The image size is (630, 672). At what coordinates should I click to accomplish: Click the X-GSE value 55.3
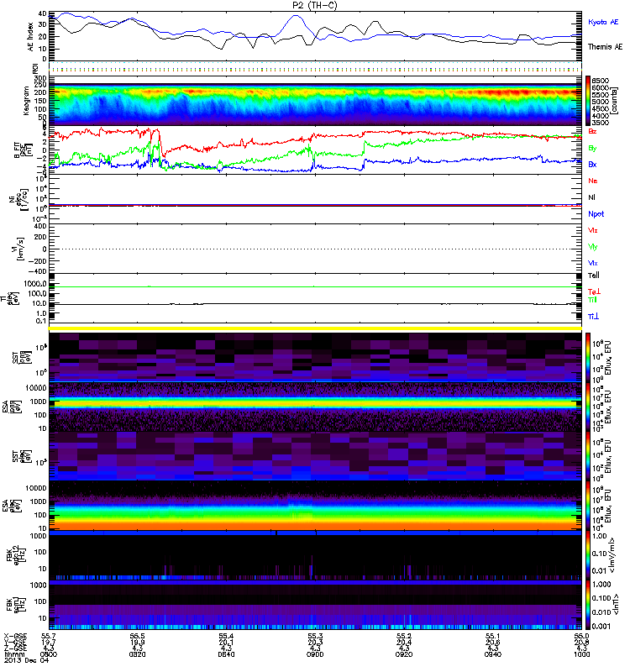pyautogui.click(x=315, y=636)
